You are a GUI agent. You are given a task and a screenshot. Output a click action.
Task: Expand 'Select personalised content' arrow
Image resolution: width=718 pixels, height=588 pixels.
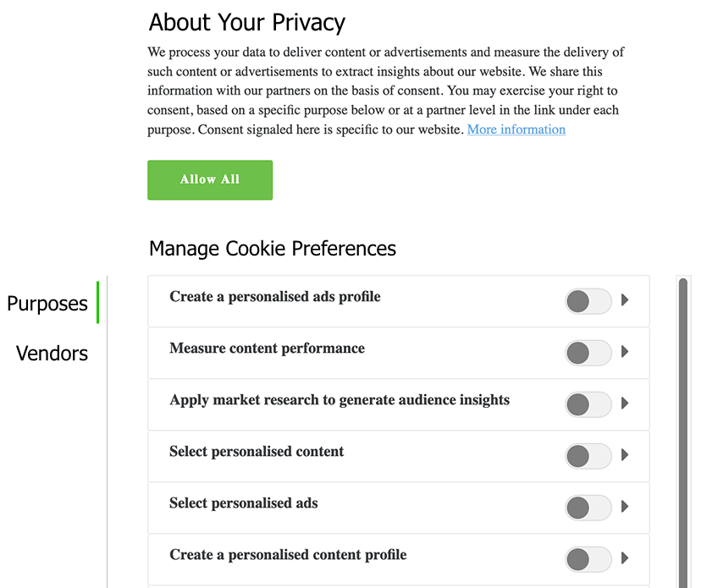(625, 455)
